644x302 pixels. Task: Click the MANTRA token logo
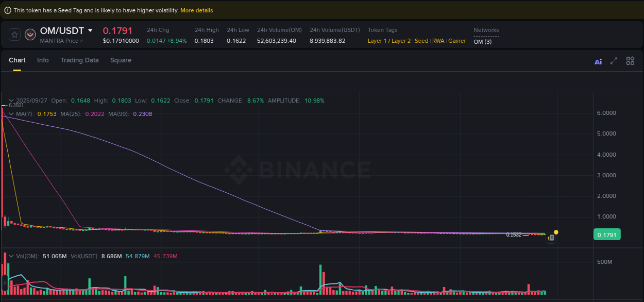click(30, 35)
